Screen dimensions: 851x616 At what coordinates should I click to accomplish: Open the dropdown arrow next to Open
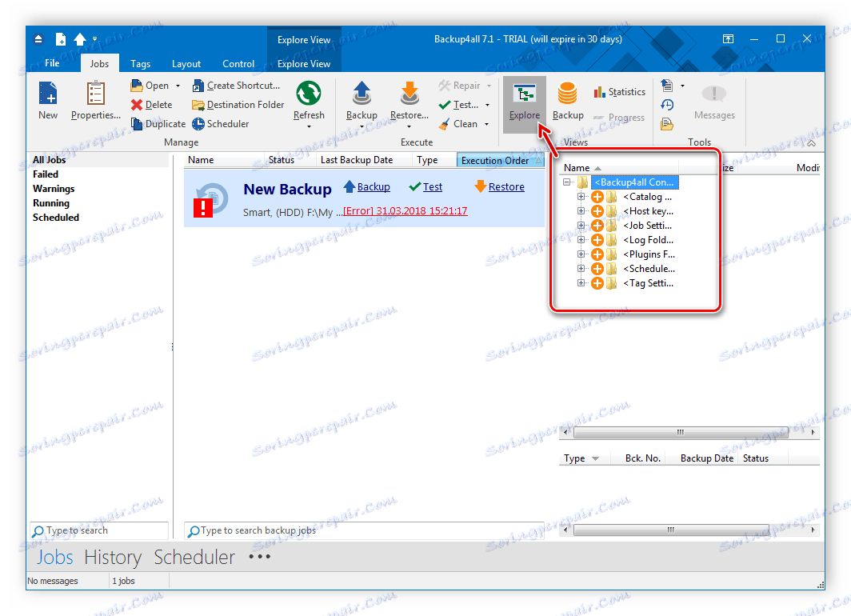[178, 86]
